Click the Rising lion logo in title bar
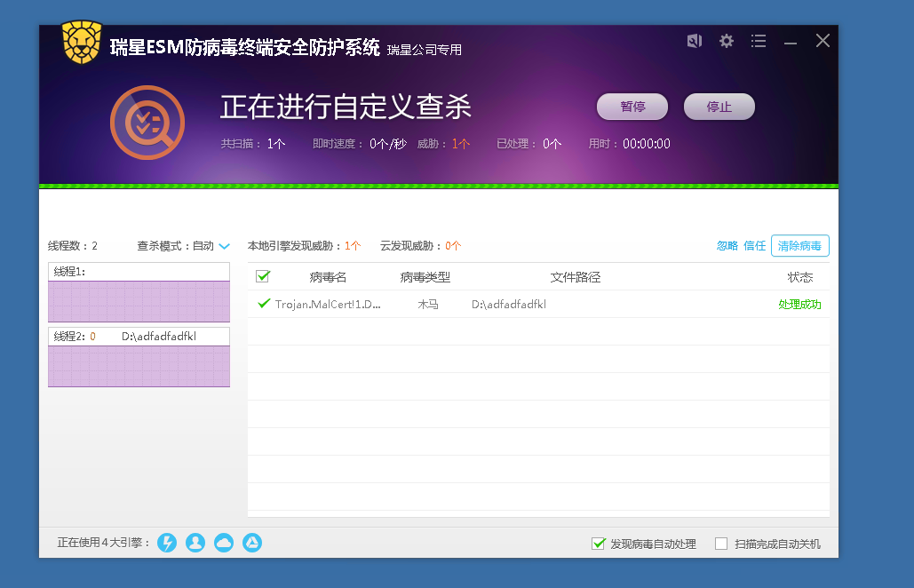Image resolution: width=914 pixels, height=588 pixels. click(81, 42)
